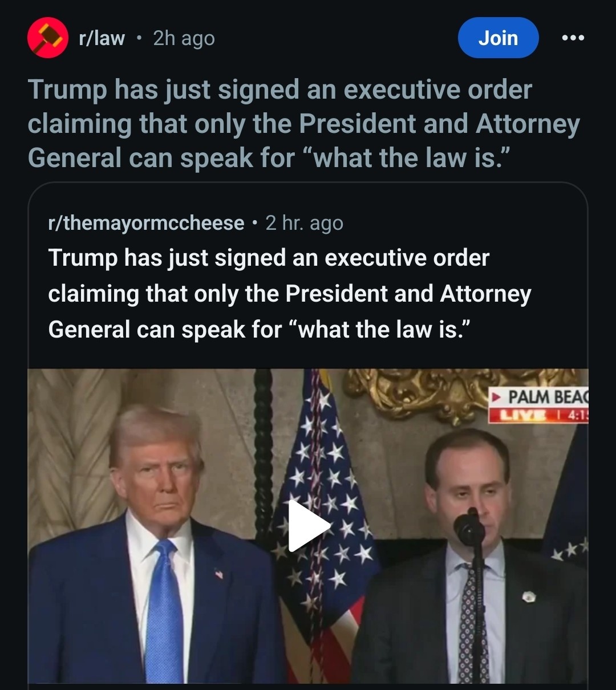Open the r/law subreddit name link

coord(102,38)
